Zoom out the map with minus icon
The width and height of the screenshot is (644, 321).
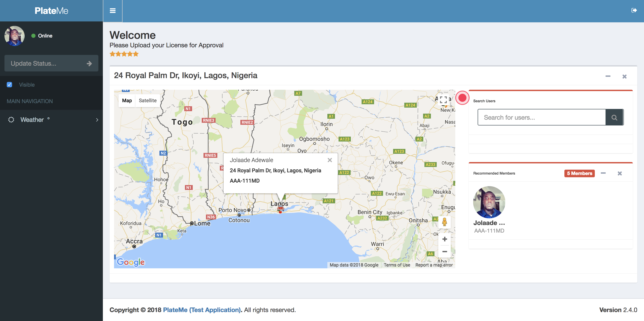(445, 252)
